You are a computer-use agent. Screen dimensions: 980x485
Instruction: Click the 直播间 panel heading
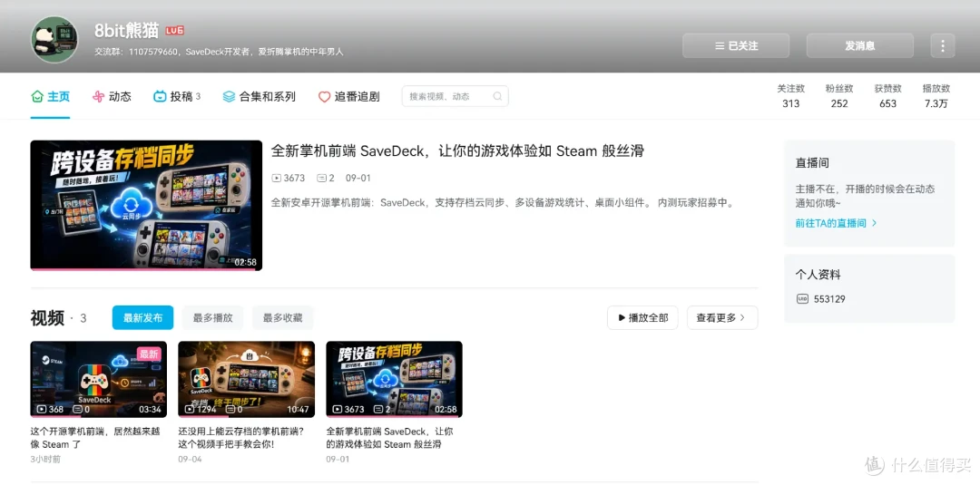point(812,163)
